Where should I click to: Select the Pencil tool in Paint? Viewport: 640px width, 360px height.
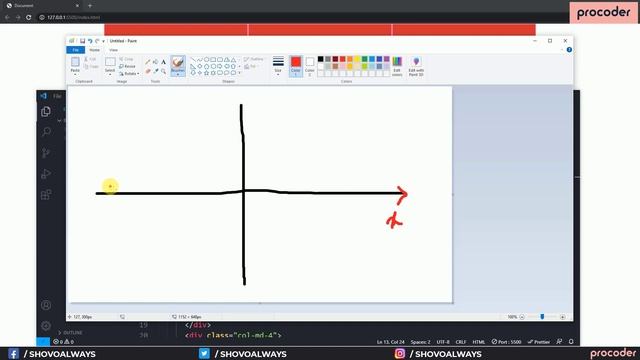tap(148, 62)
